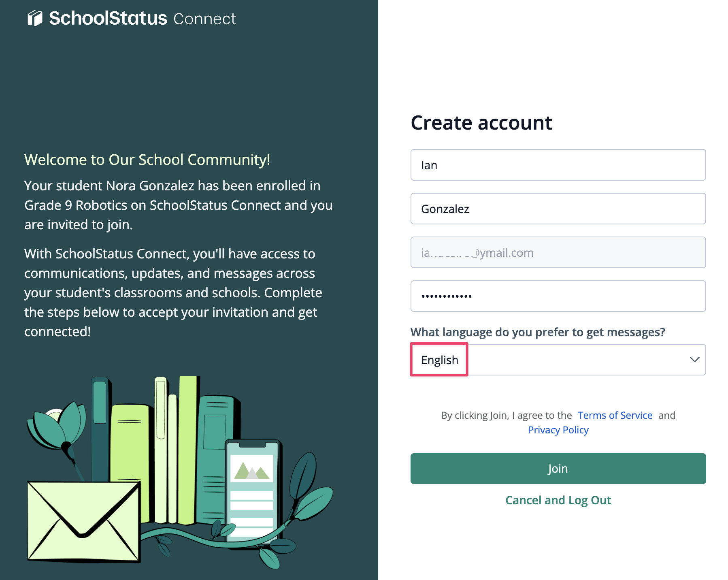Focus the last name field containing Gonzalez
Viewport: 728px width, 580px height.
(558, 209)
